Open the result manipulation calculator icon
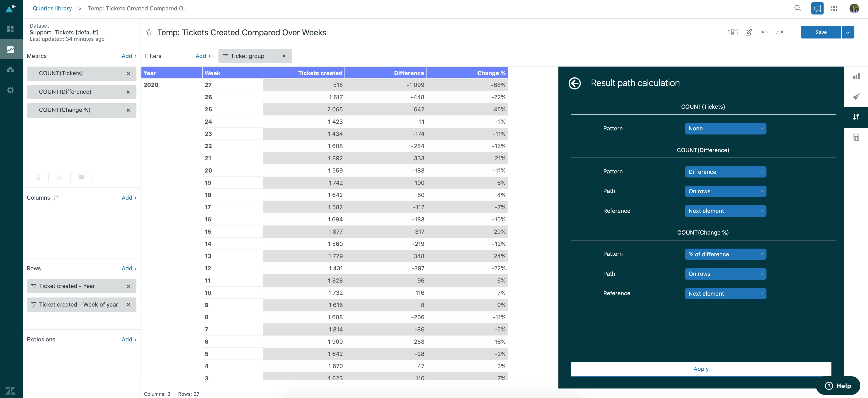868x398 pixels. coord(856,137)
